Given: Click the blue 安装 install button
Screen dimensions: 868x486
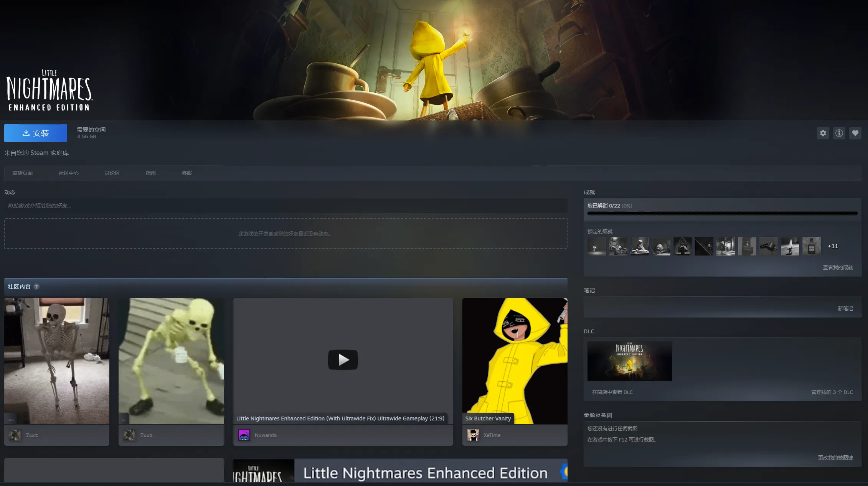Looking at the screenshot, I should coord(36,133).
